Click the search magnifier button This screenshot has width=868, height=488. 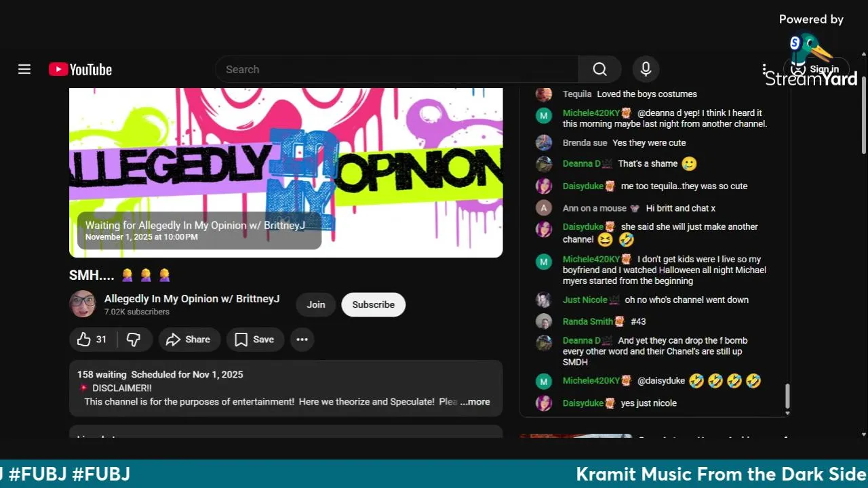point(599,69)
